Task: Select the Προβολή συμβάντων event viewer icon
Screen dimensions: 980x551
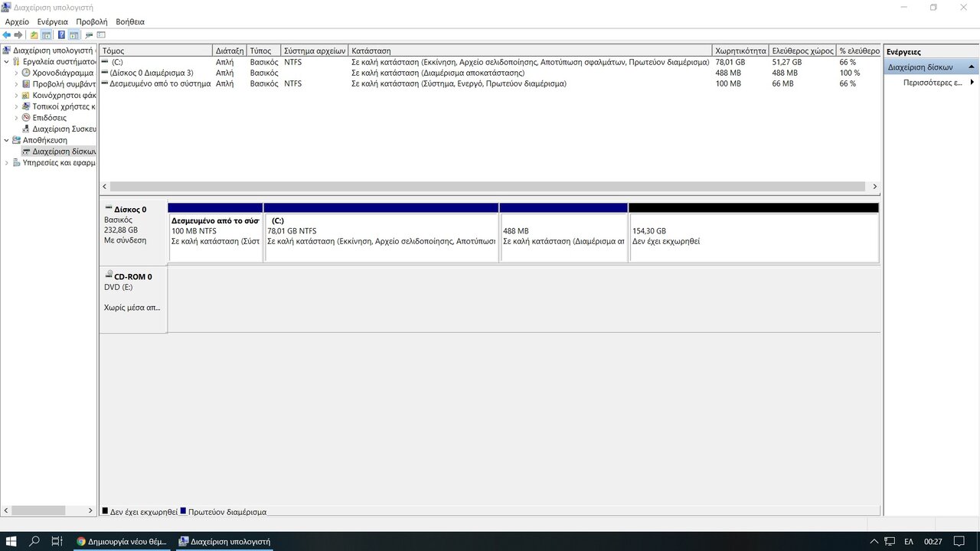Action: pyautogui.click(x=26, y=84)
